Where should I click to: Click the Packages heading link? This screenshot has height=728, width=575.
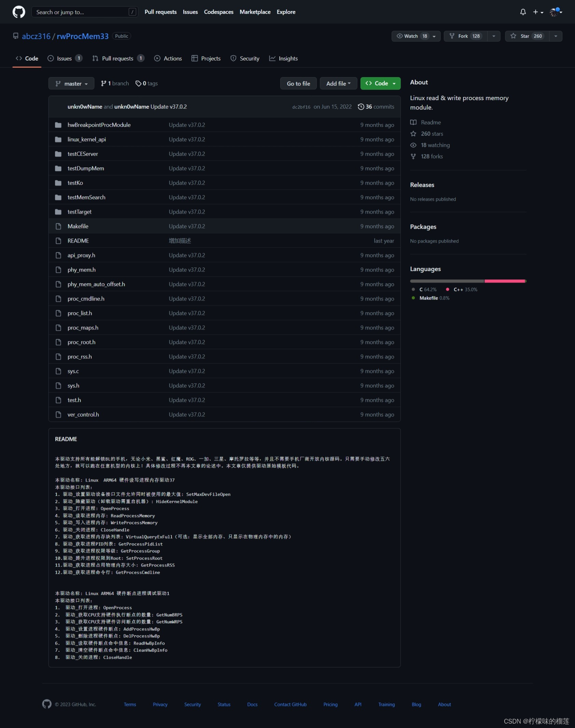coord(423,227)
